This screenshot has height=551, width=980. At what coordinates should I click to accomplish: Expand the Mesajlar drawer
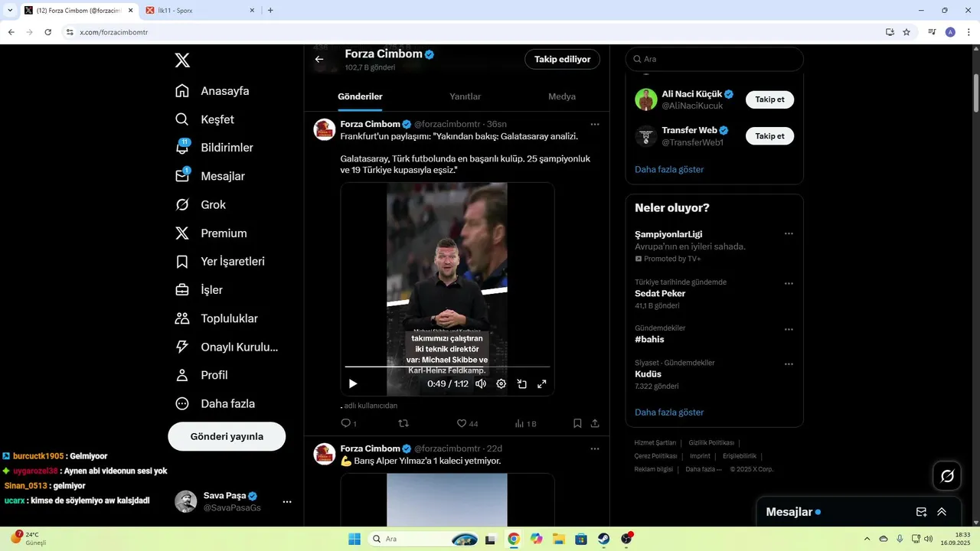pos(942,512)
